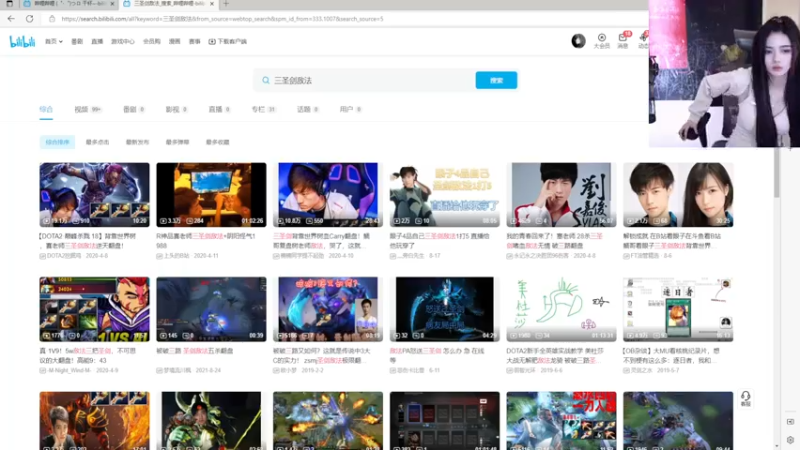Open thumbnail of man in gaming chair

(x=328, y=195)
